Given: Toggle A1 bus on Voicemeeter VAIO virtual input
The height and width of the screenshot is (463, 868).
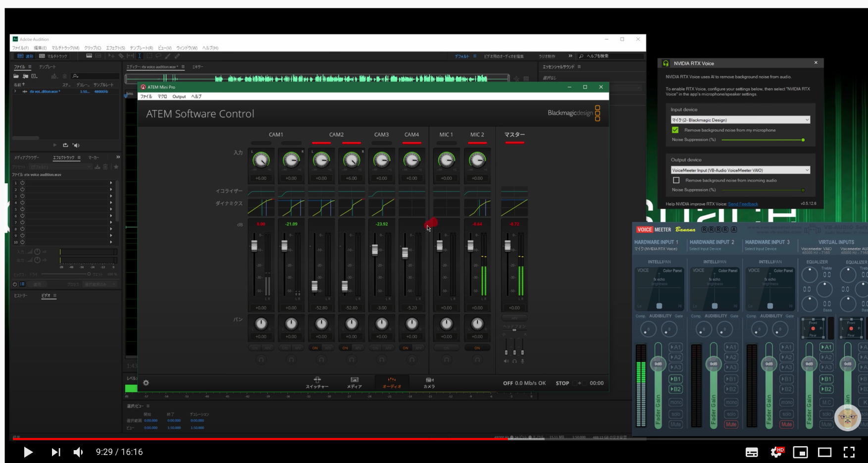Looking at the screenshot, I should pyautogui.click(x=826, y=347).
